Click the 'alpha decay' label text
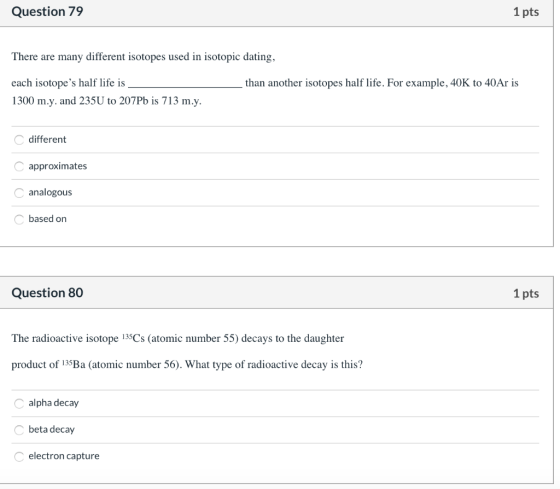This screenshot has width=560, height=489. coord(54,403)
